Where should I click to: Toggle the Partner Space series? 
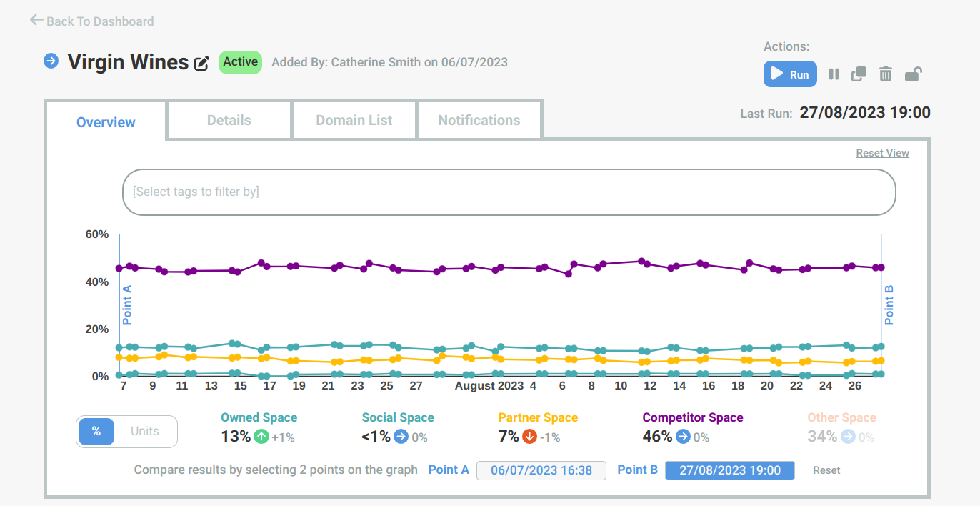tap(538, 417)
